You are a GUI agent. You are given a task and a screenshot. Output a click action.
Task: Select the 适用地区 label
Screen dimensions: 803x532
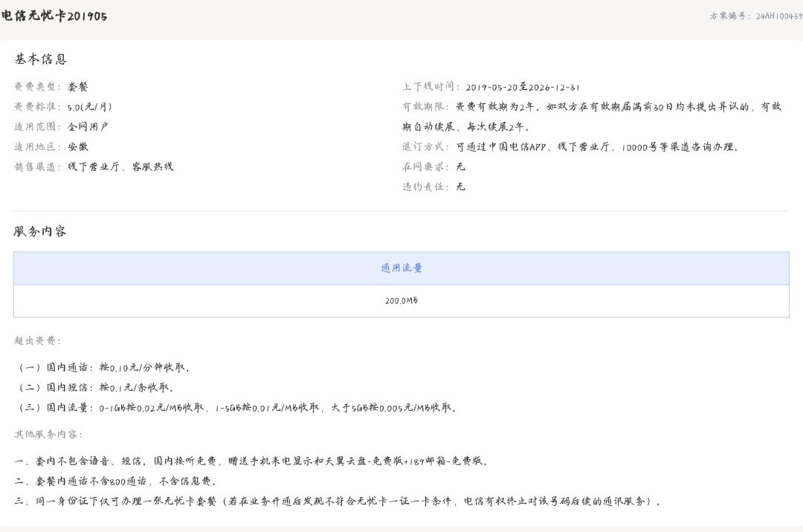tap(38, 147)
